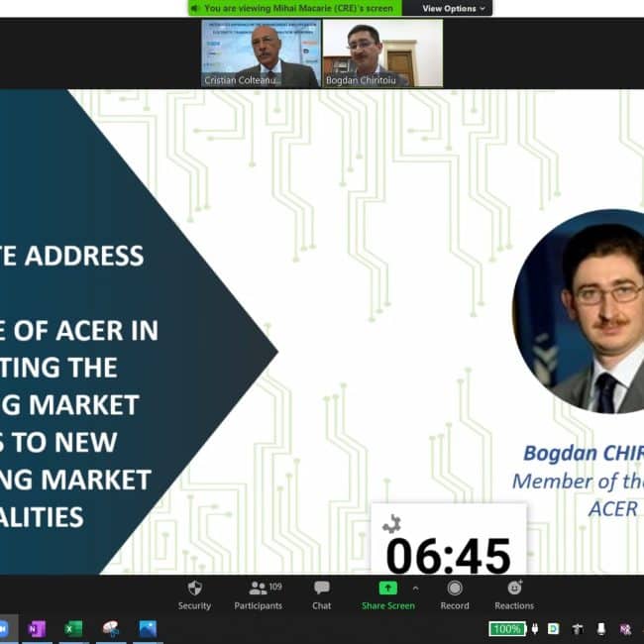Click the microphone tray icon
The width and height of the screenshot is (644, 644).
[x=601, y=629]
